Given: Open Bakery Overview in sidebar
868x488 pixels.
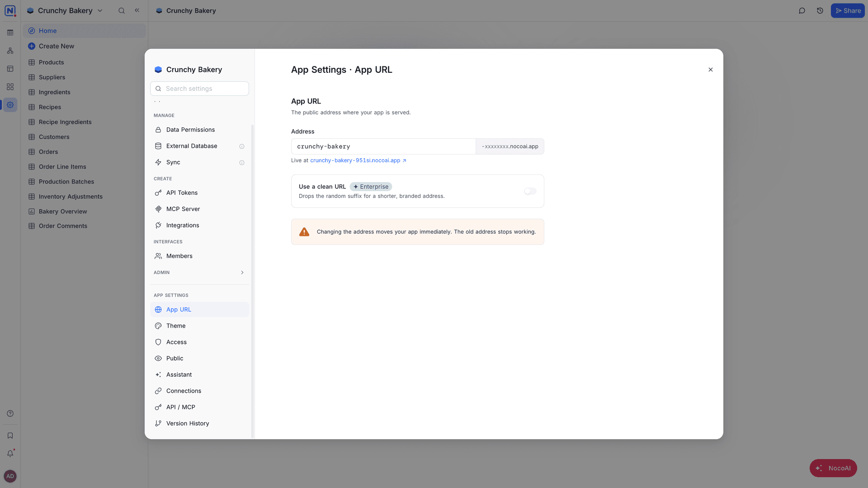Looking at the screenshot, I should [84, 211].
